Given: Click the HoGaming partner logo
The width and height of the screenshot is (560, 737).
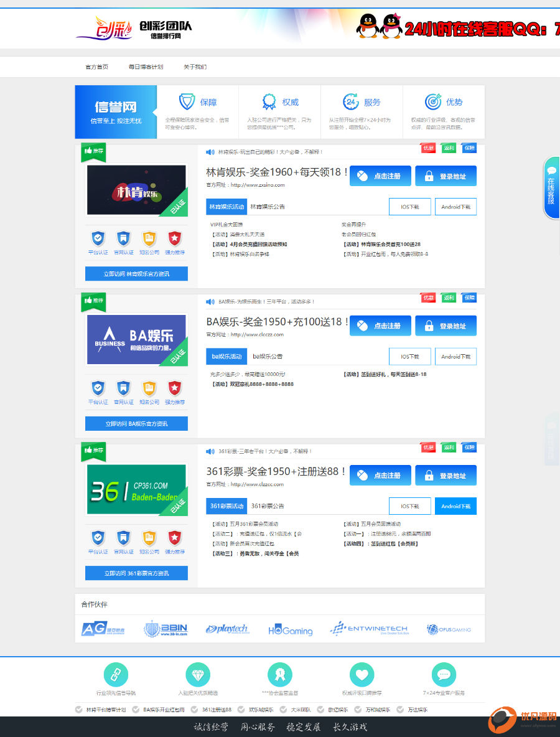Looking at the screenshot, I should [x=291, y=631].
